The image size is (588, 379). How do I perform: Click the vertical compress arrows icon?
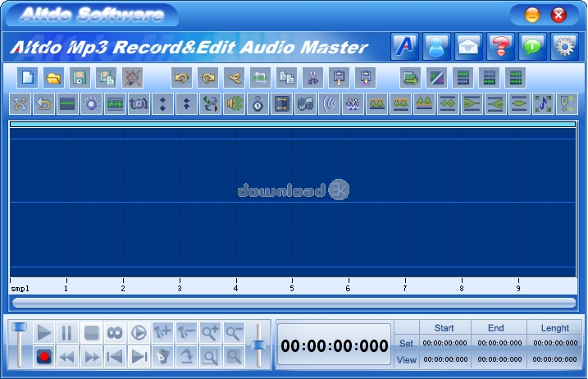(186, 103)
